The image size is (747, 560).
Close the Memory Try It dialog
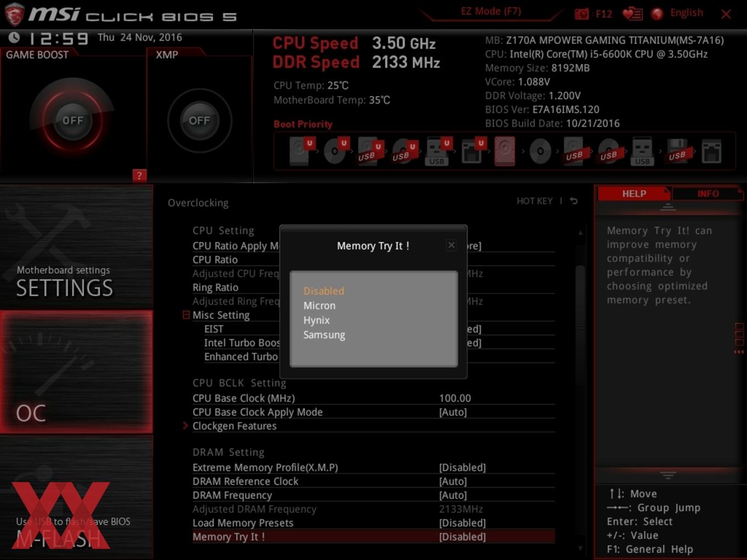click(451, 245)
